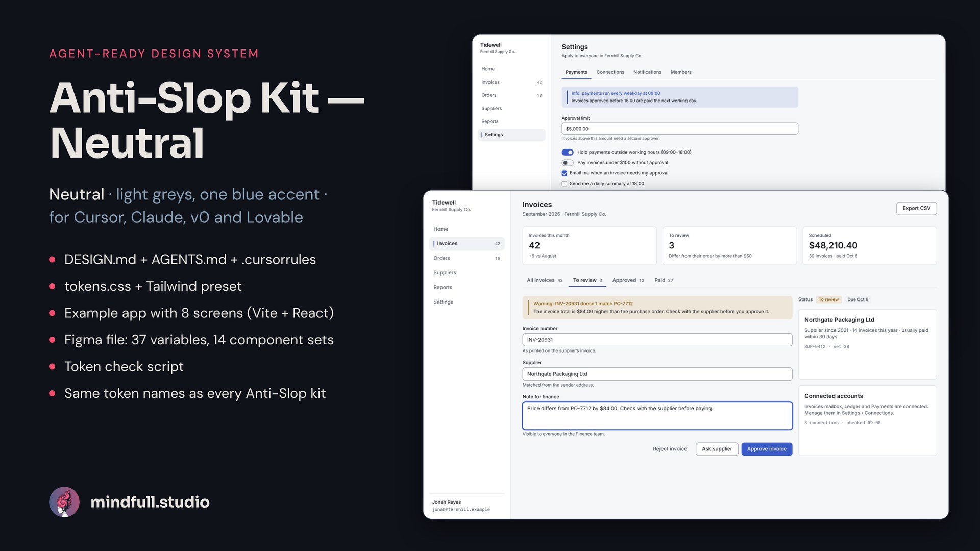980x551 pixels.
Task: Click the Approve invoice button
Action: [767, 449]
